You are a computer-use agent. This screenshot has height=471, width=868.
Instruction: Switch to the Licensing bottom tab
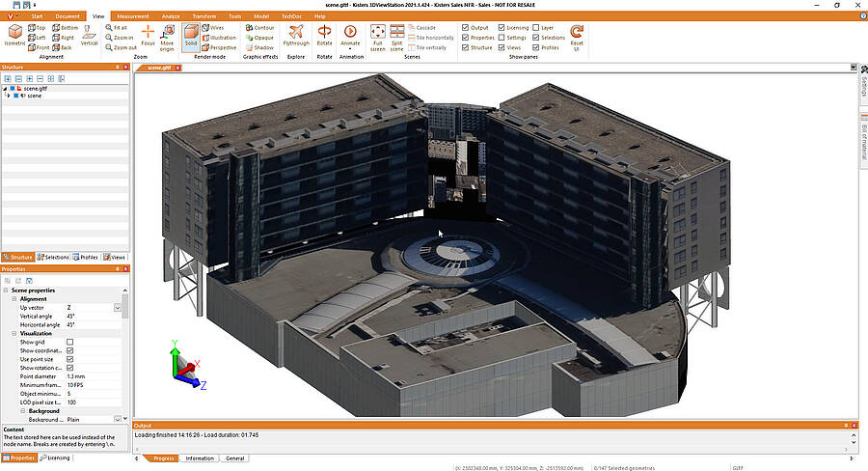pyautogui.click(x=55, y=457)
